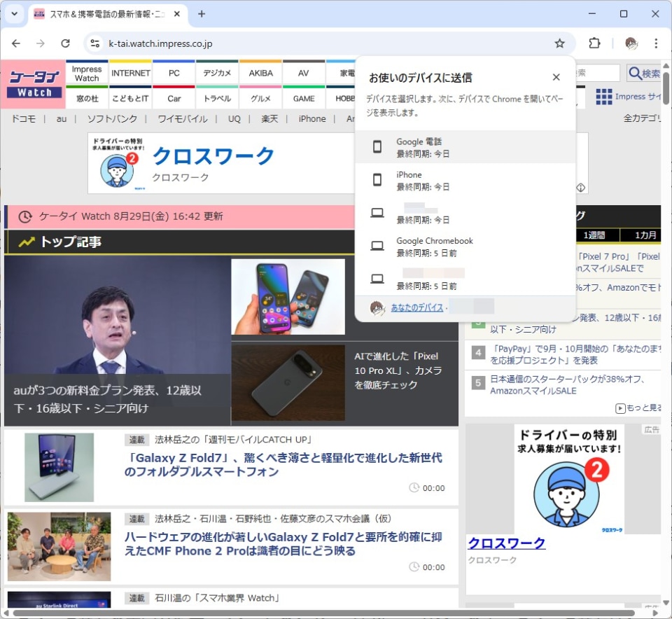Click the address bar URL field
Image resolution: width=672 pixels, height=619 pixels.
pos(325,43)
